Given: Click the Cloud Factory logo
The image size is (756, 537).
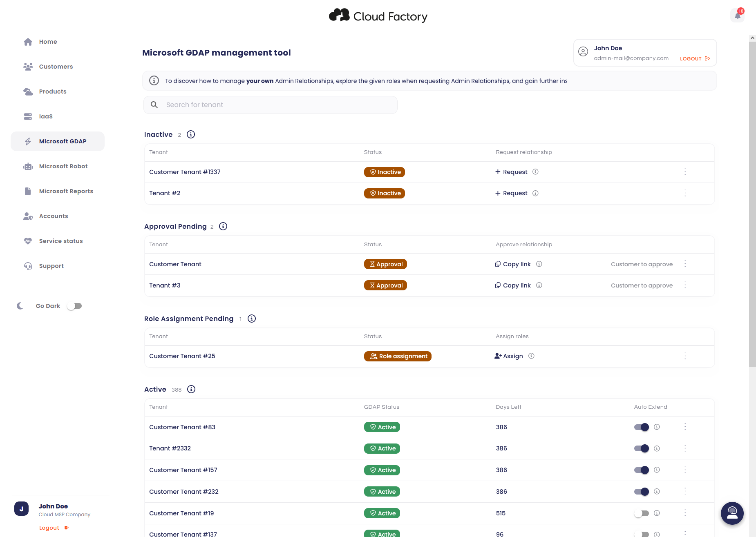Looking at the screenshot, I should click(x=378, y=16).
